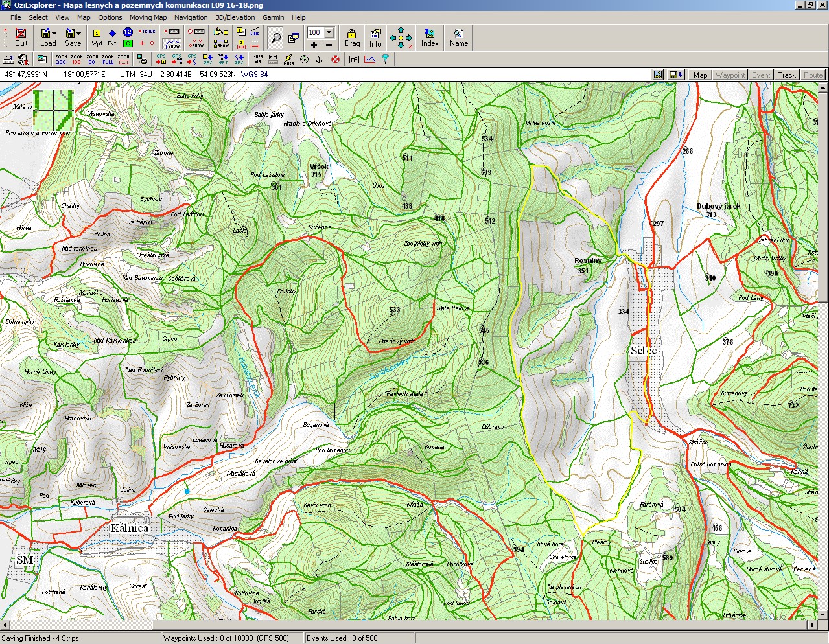
Task: Open the Load dropdown arrow
Action: click(x=54, y=33)
